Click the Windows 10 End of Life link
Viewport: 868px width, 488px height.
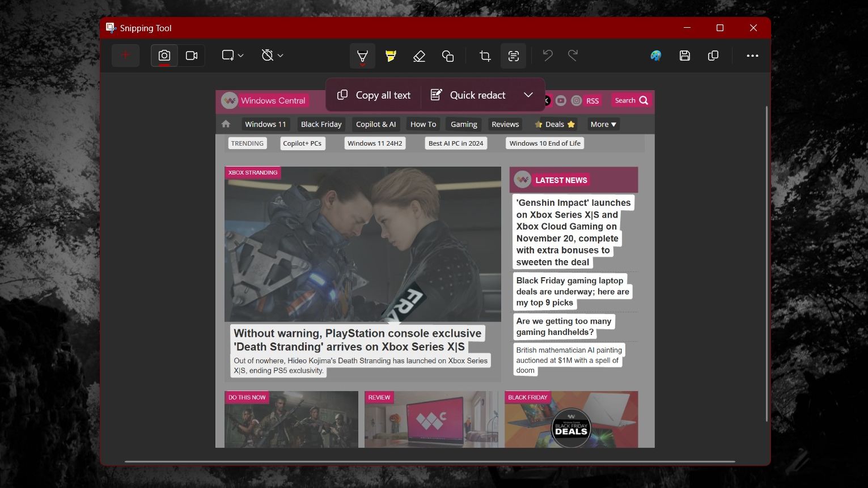545,143
